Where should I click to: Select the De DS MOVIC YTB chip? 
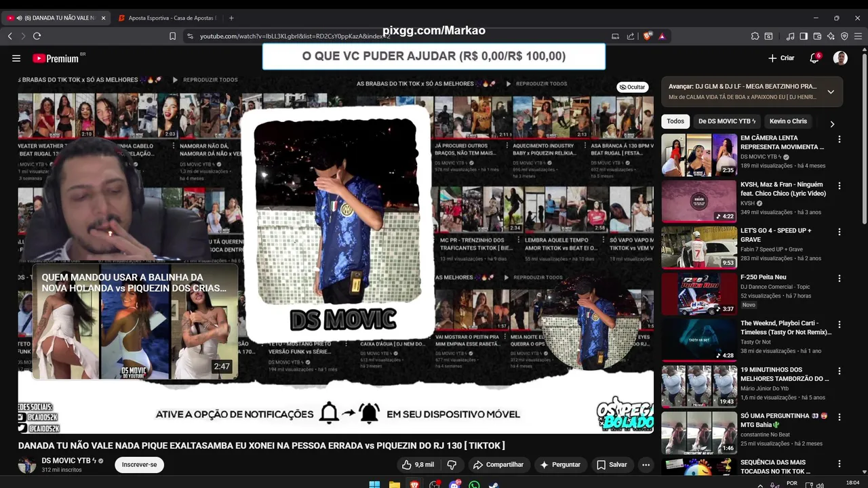click(x=726, y=121)
